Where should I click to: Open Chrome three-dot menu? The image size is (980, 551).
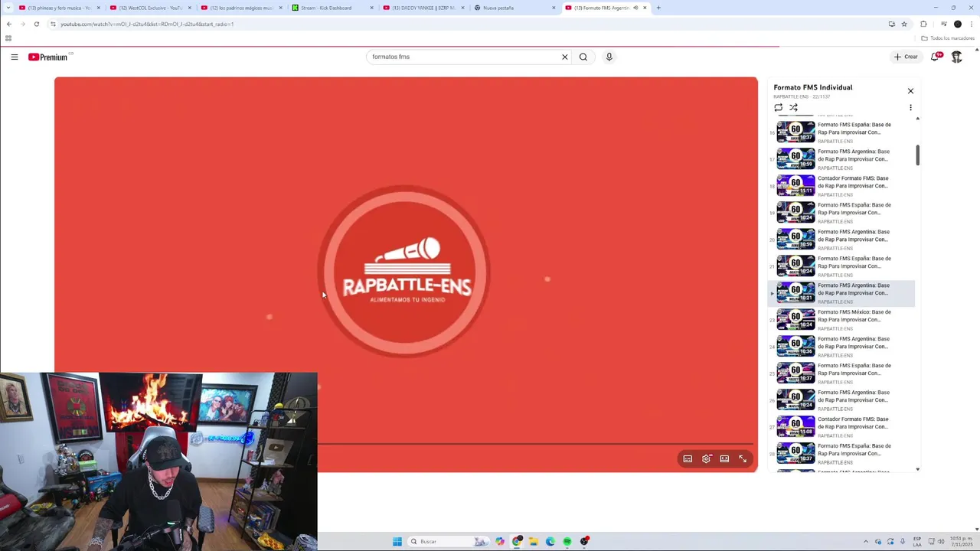tap(971, 24)
